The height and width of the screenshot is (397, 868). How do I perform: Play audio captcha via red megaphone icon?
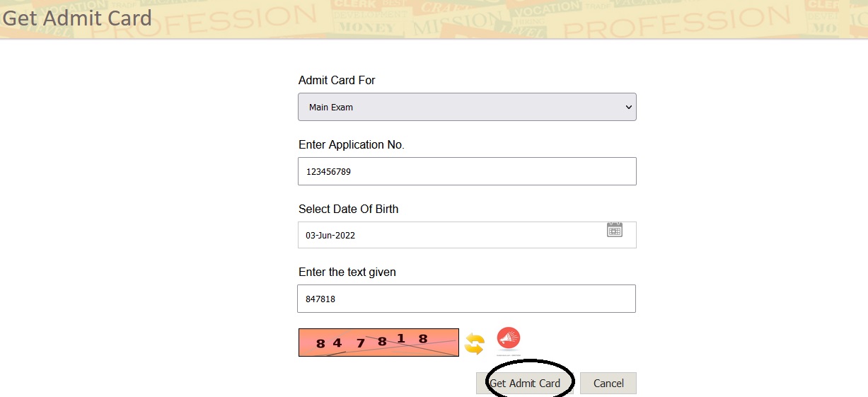508,340
